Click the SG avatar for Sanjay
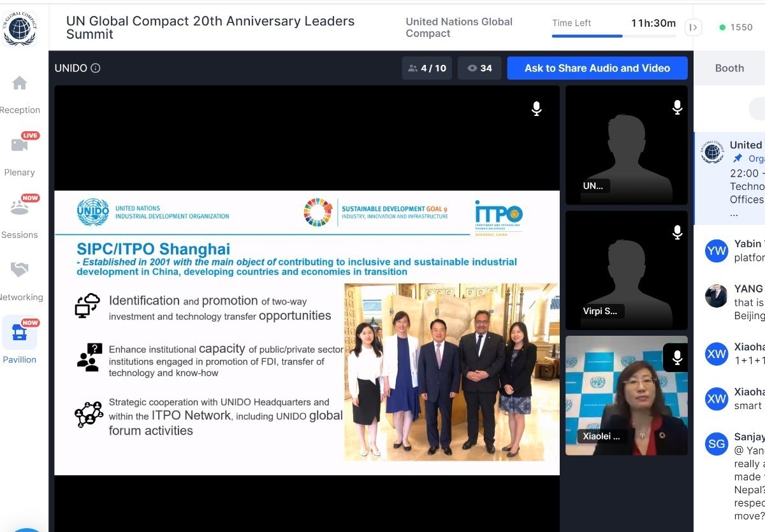The image size is (765, 532). (717, 444)
